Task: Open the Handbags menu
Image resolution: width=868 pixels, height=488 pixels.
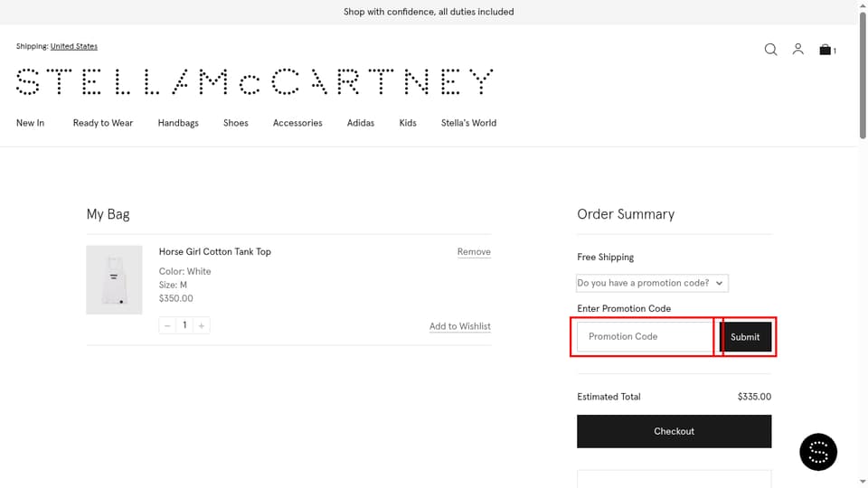Action: [x=178, y=123]
